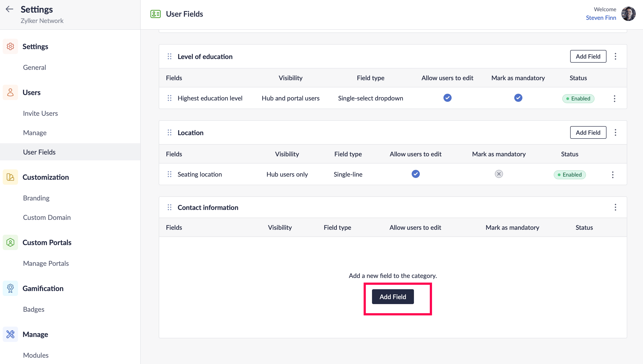Click Steven Finn profile avatar
Screen dimensions: 643x364
[628, 14]
